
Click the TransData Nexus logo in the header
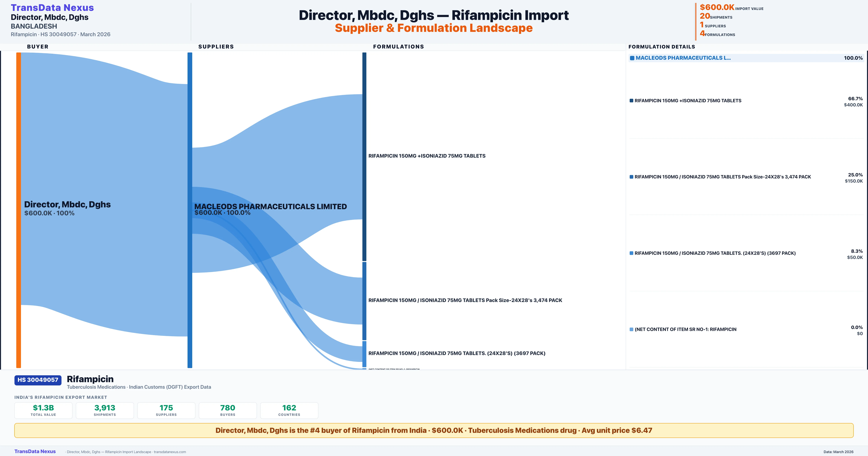52,7
